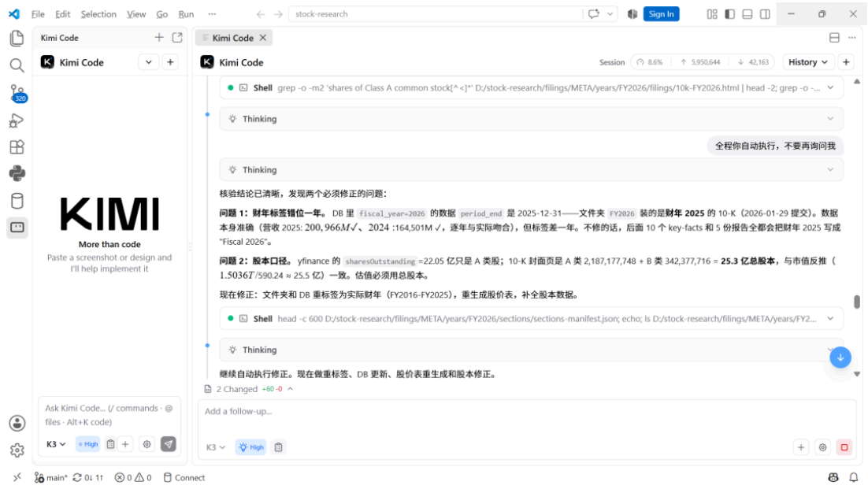Open the Go menu

[161, 14]
